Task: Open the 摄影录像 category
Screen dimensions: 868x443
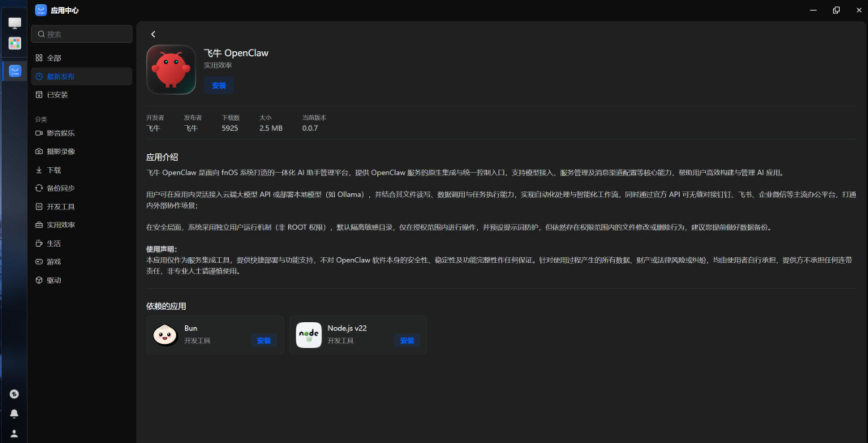Action: pos(82,151)
